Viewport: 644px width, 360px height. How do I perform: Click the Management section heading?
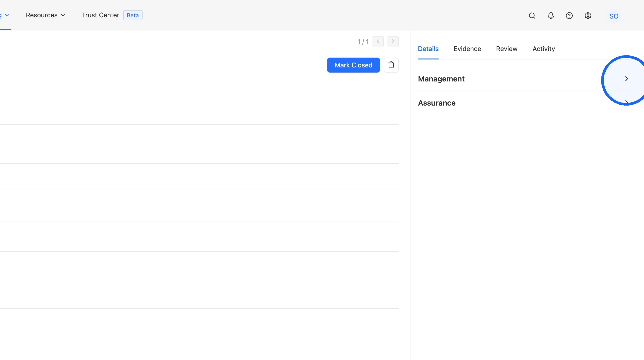pos(441,79)
